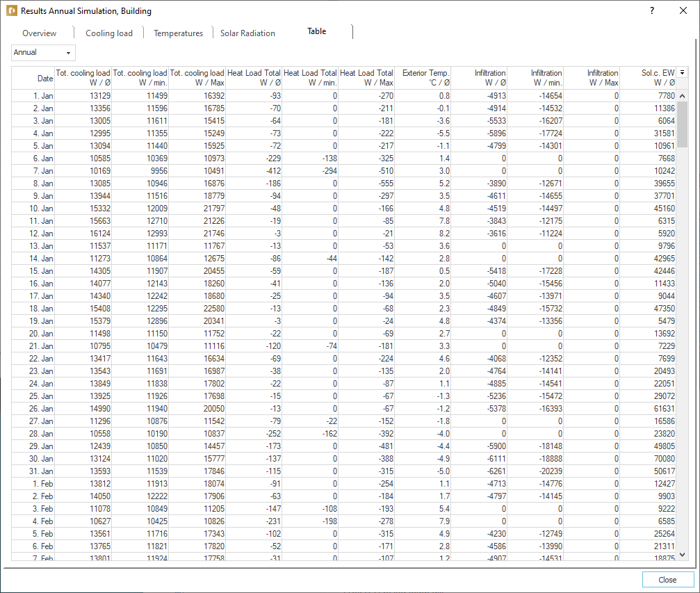Click exterior temp value 8.2

(x=423, y=233)
